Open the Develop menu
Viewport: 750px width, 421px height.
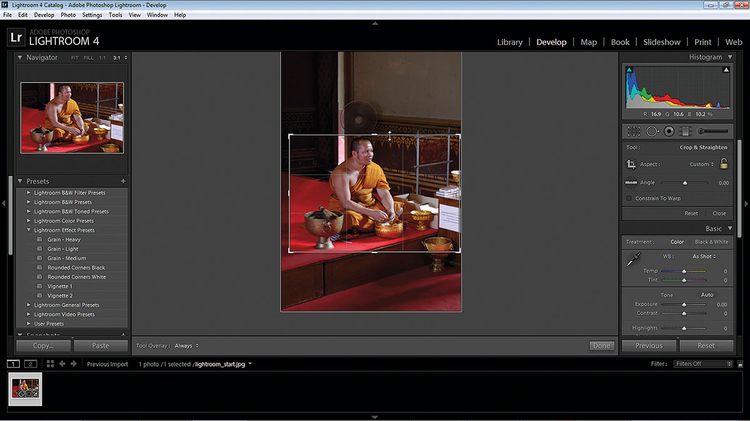[x=44, y=15]
